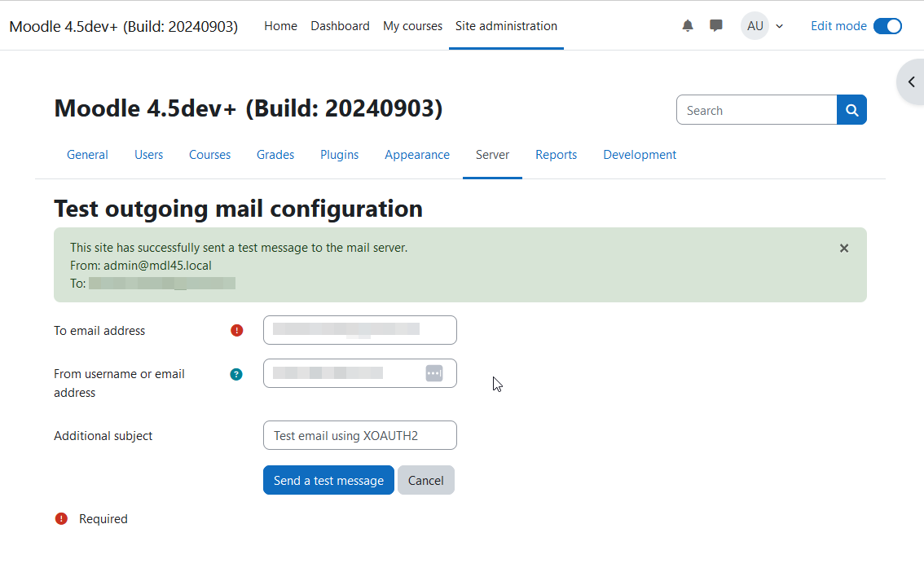Click the From: admin@mdl45.local text
This screenshot has height=568, width=924.
click(141, 265)
